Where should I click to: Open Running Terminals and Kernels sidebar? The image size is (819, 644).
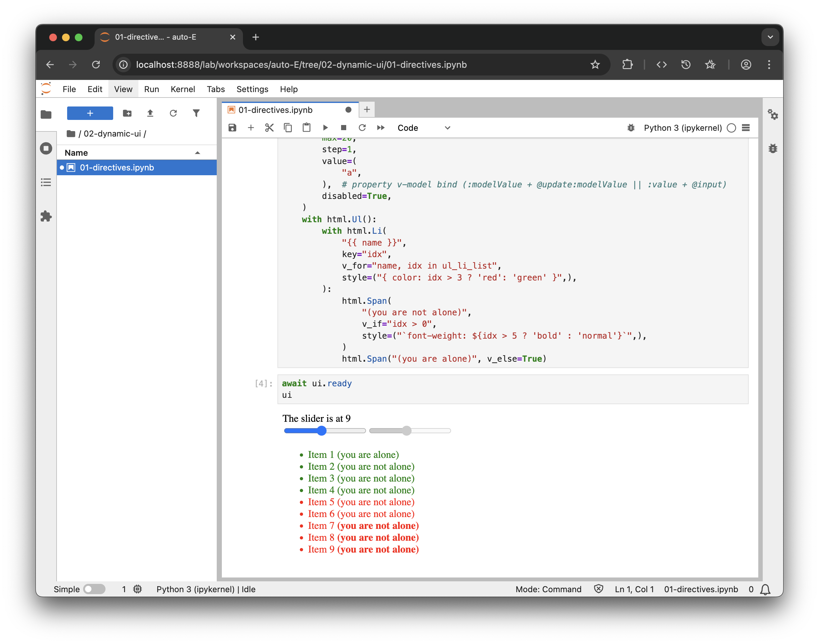pyautogui.click(x=46, y=148)
